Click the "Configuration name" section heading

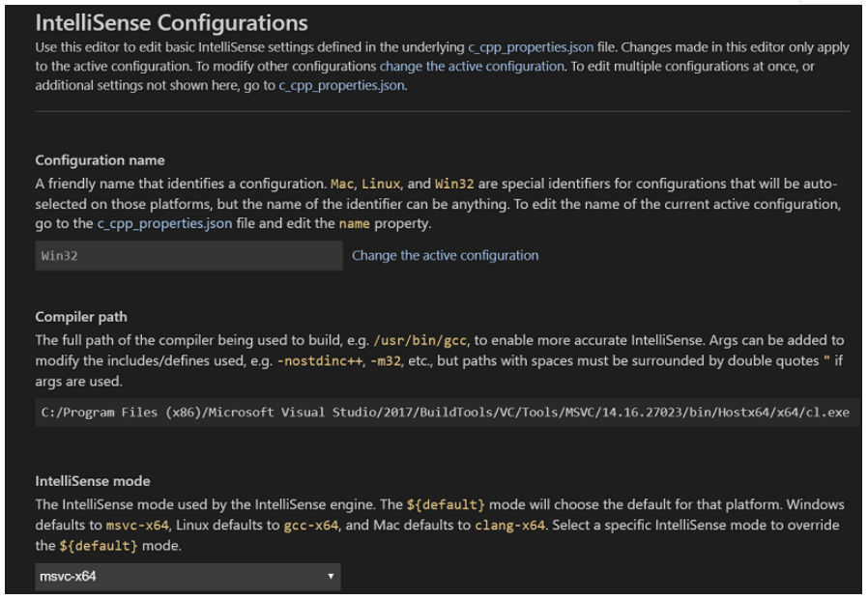100,160
